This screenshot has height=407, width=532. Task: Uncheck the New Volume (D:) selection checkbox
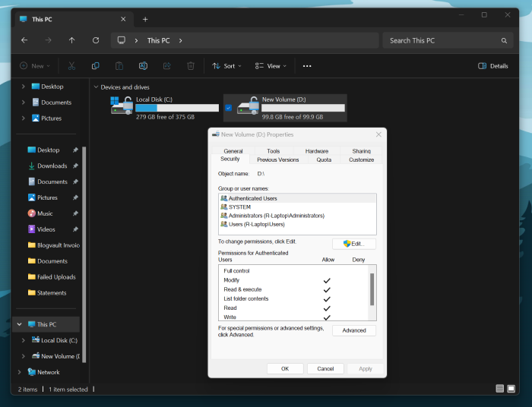pos(228,108)
